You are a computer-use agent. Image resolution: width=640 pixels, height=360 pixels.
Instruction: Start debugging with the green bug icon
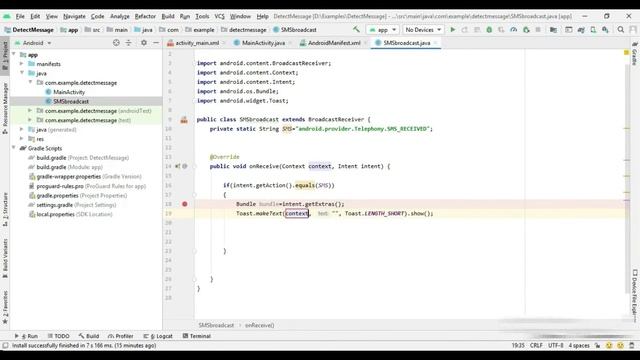tap(489, 30)
